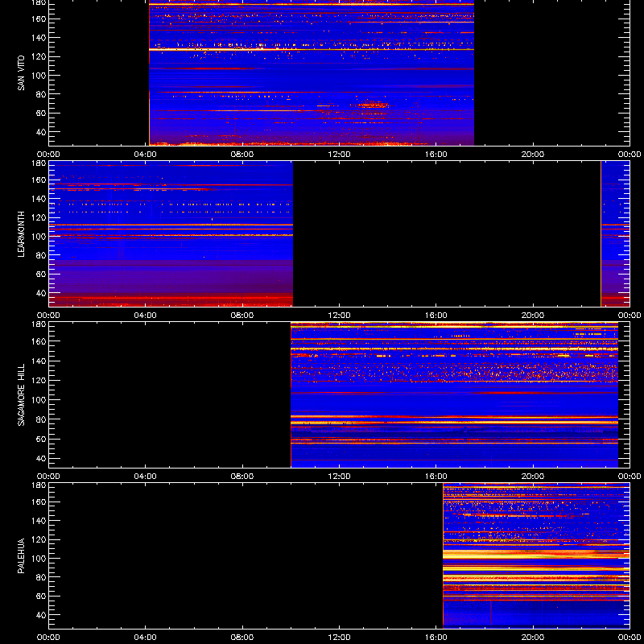Click the 180 frequency tick on Learmonth axis

pyautogui.click(x=39, y=163)
